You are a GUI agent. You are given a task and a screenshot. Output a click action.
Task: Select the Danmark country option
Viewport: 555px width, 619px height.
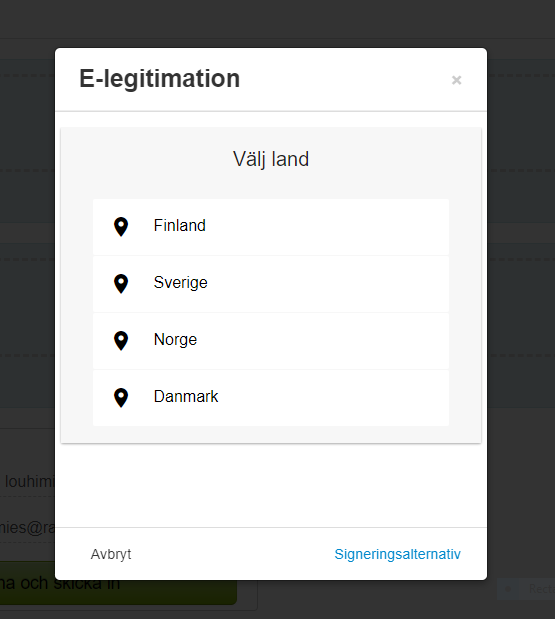(x=271, y=398)
